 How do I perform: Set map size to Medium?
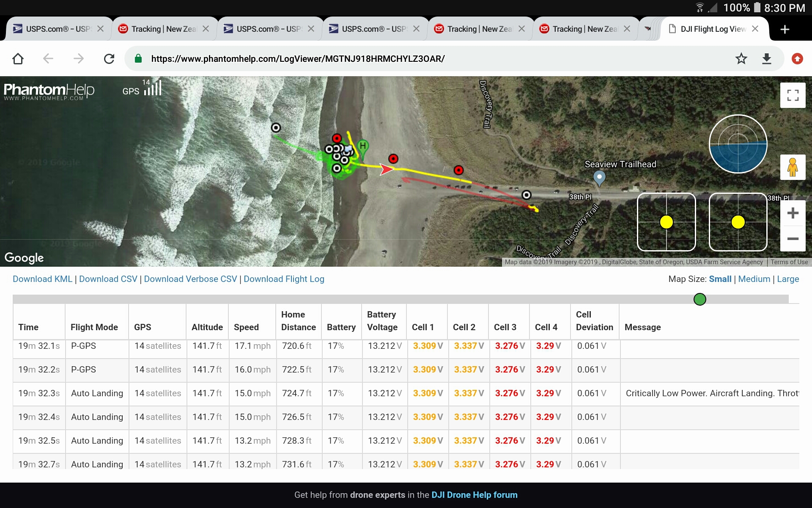coord(754,279)
